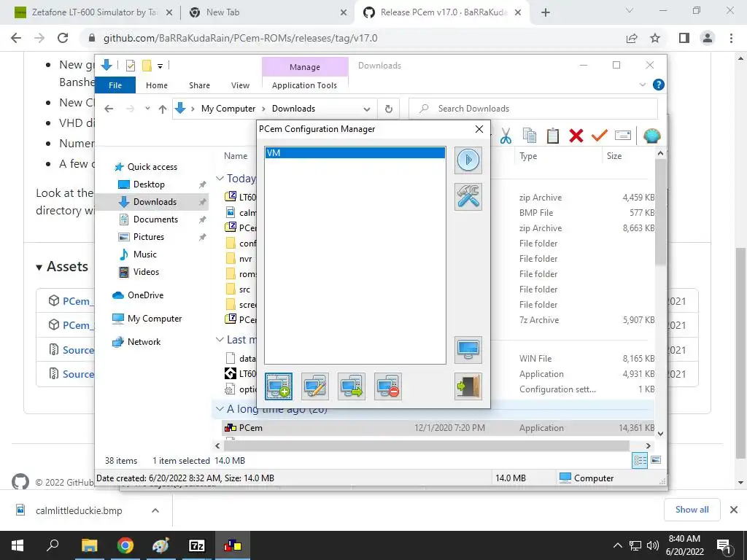Click the quick access new folder icon
This screenshot has width=747, height=560.
click(147, 66)
